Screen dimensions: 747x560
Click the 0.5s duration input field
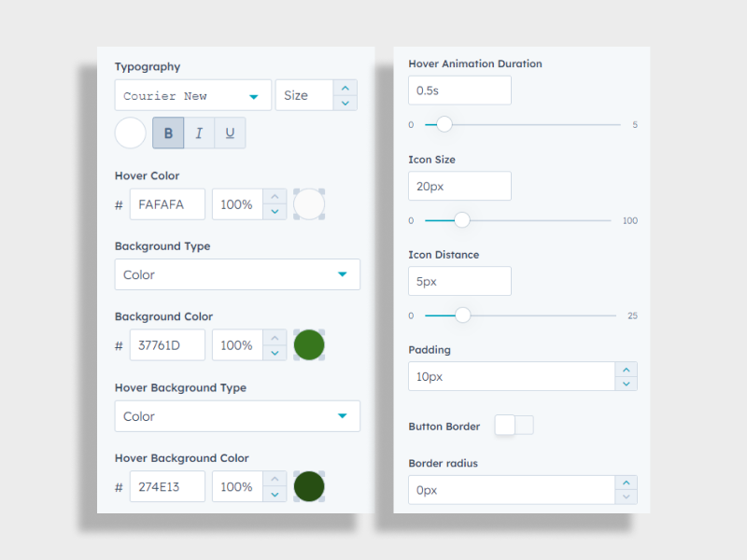pyautogui.click(x=458, y=90)
